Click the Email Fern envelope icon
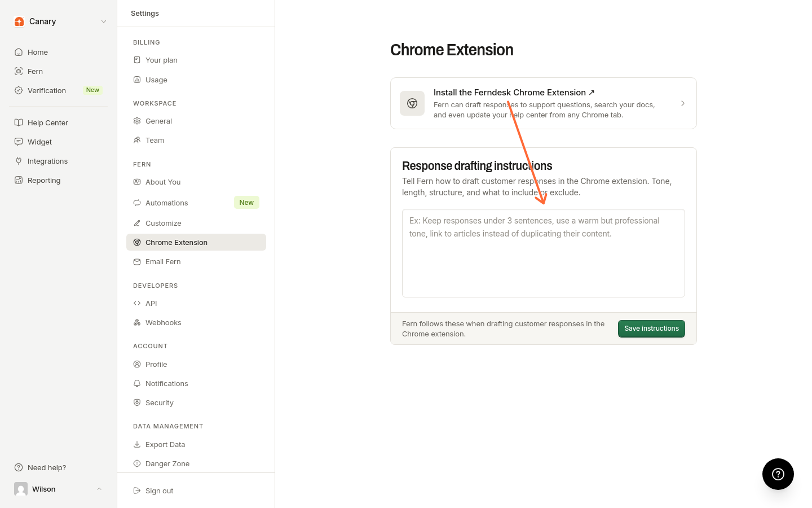 (137, 261)
